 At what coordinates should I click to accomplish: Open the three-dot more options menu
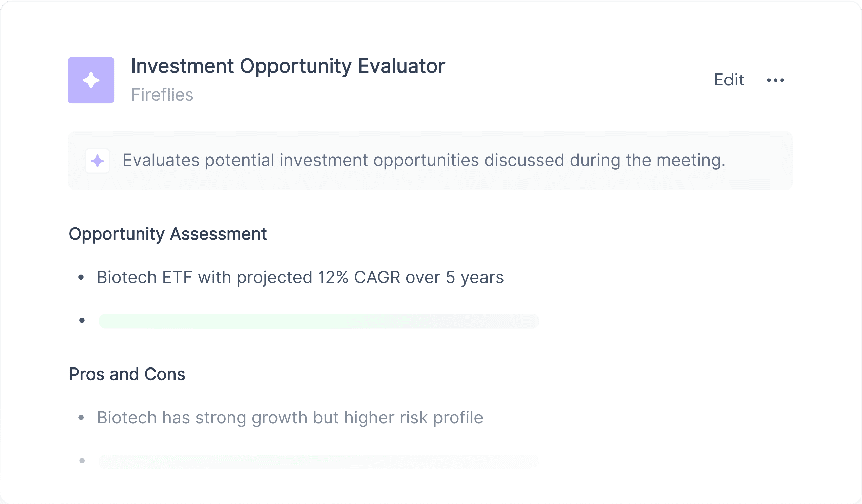coord(776,80)
